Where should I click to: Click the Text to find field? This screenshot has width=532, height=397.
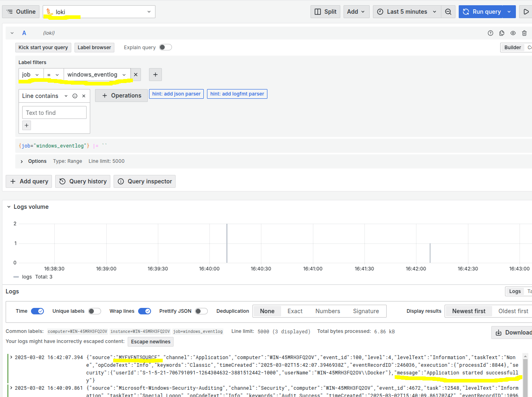(x=54, y=112)
